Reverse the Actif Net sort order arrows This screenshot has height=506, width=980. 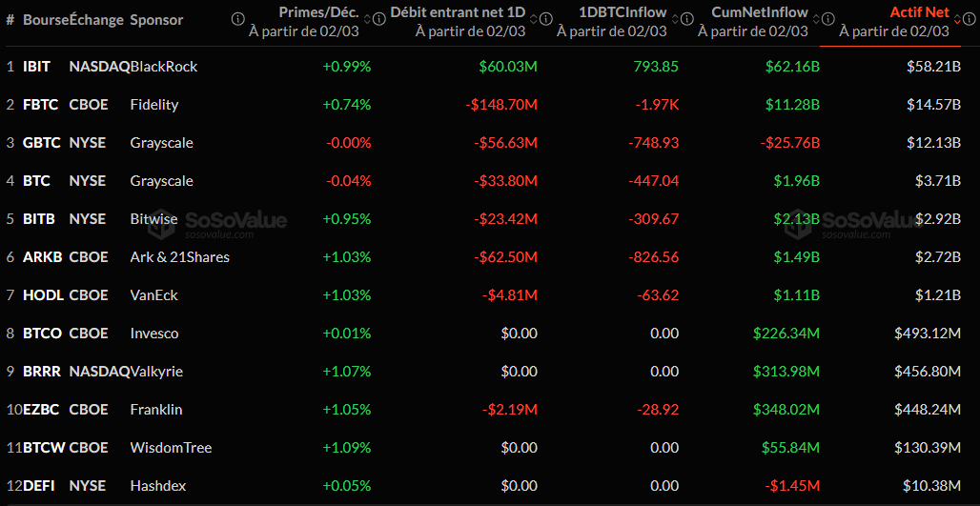pos(957,19)
